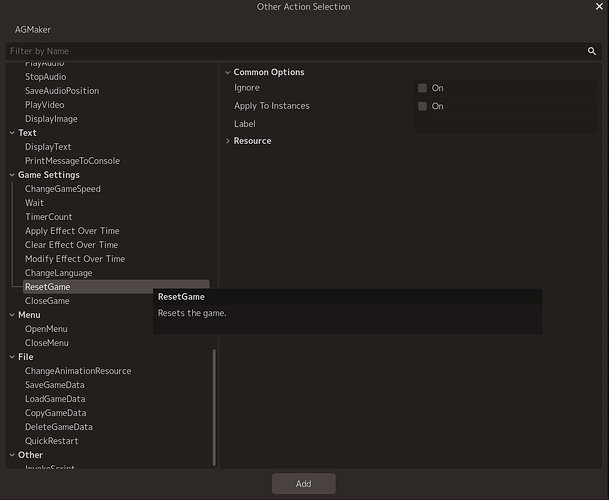Select OpenMenu action
Viewport: 609px width, 500px height.
click(x=46, y=329)
